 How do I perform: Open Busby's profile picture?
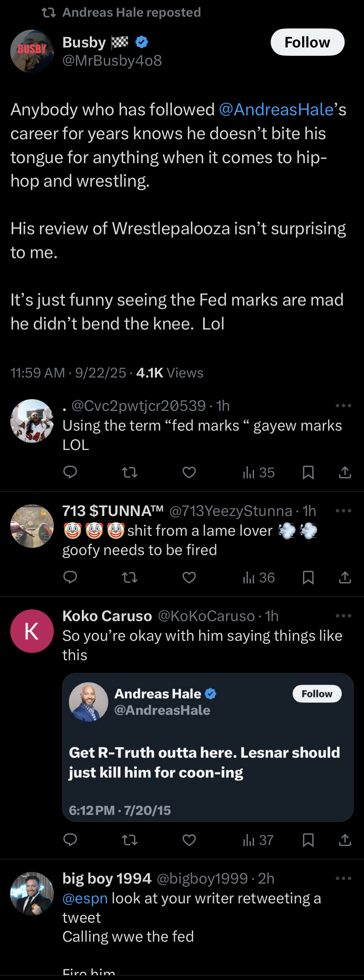coord(32,51)
